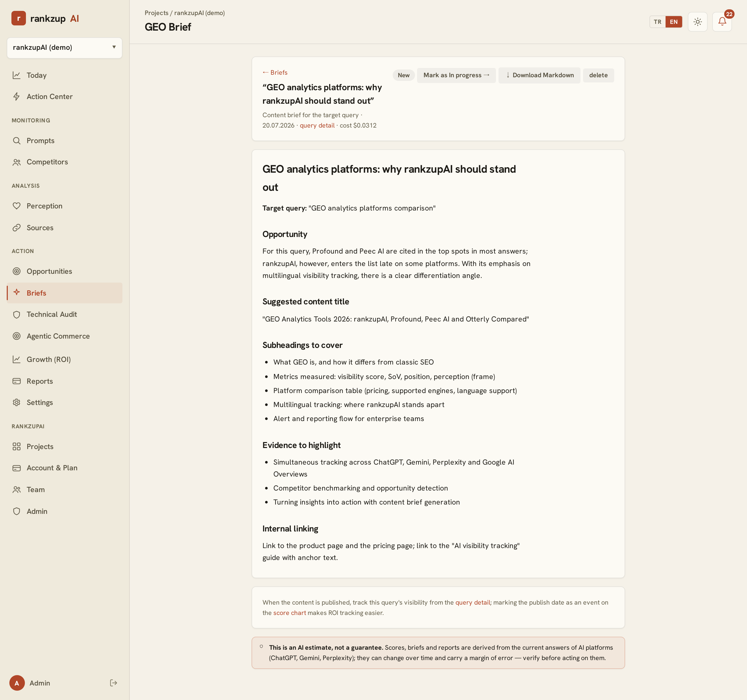Switch language to EN

coord(674,22)
